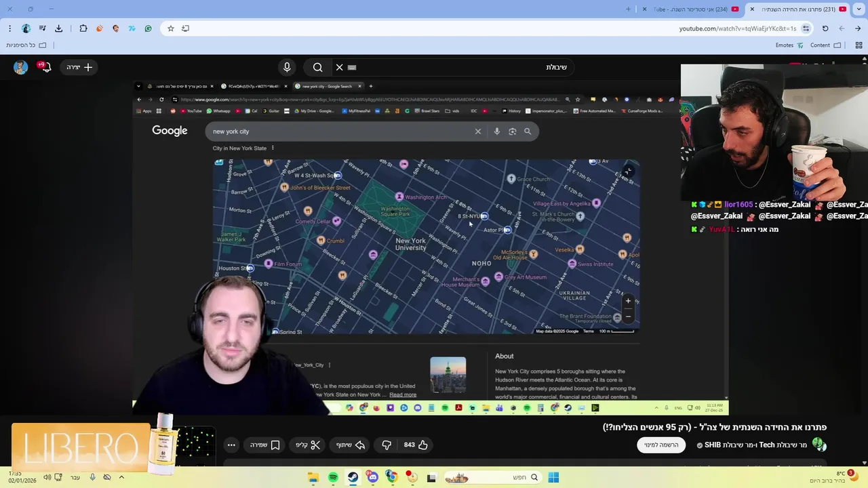868x488 pixels.
Task: Open Steam from the taskbar
Action: (x=353, y=478)
